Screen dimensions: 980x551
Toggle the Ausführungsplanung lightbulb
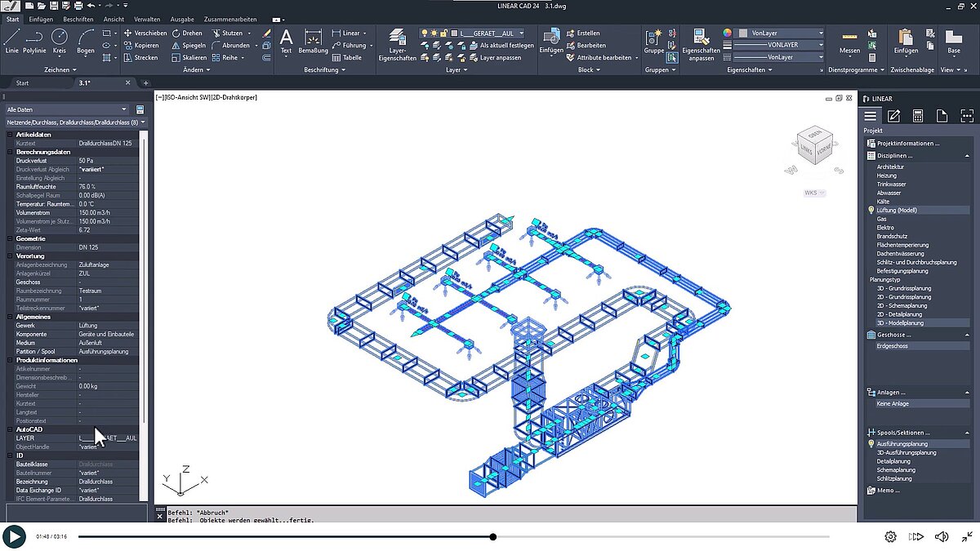point(871,444)
